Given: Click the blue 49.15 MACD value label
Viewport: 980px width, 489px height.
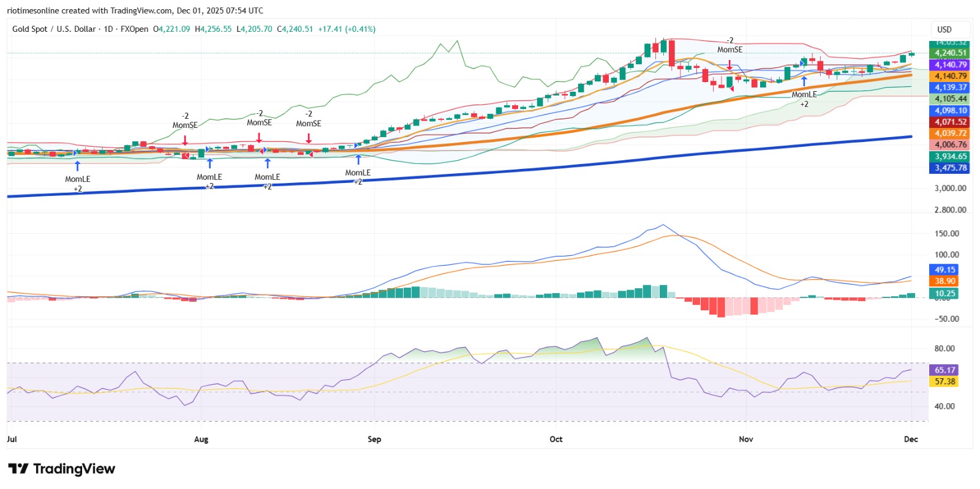Looking at the screenshot, I should (x=944, y=270).
